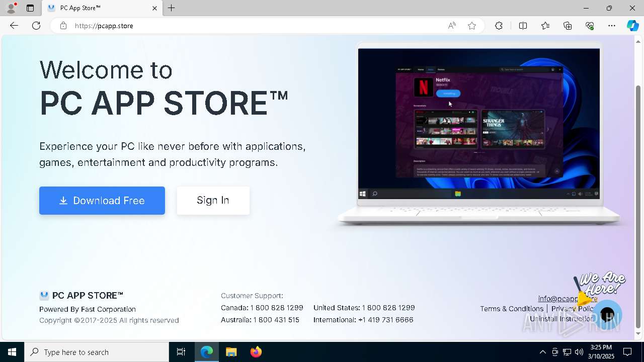
Task: Open the Settings and more ellipsis menu
Action: 612,26
